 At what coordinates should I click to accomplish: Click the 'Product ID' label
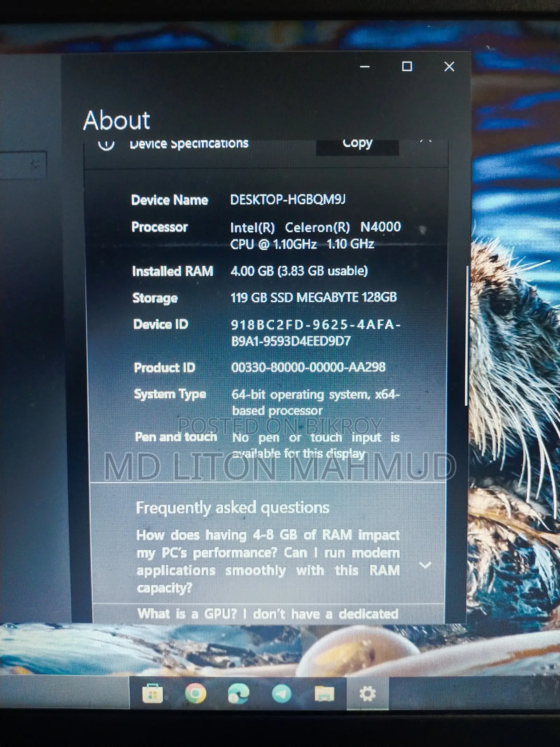164,368
